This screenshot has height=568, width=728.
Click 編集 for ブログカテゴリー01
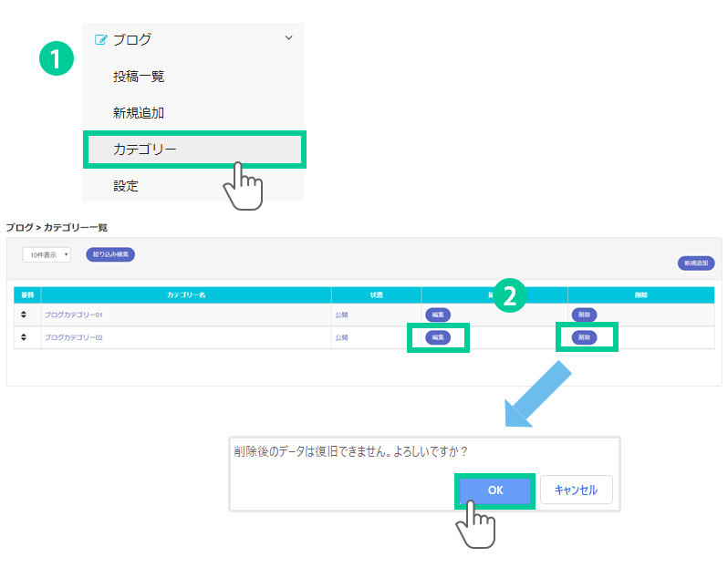(438, 315)
